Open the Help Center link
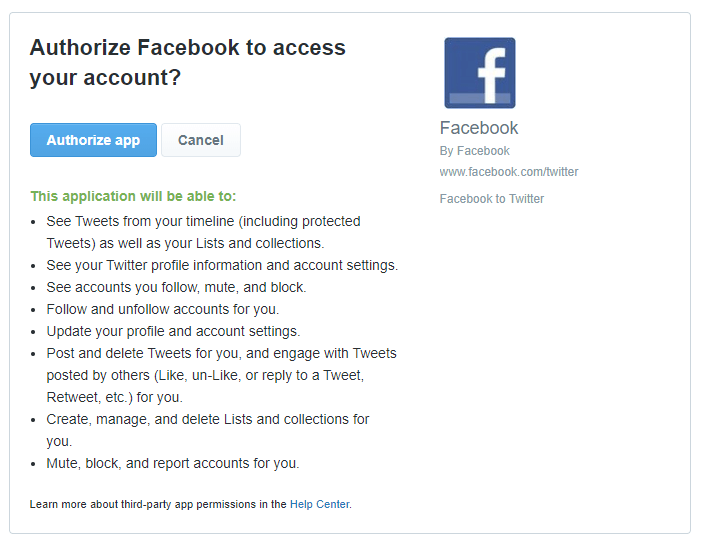 pos(320,504)
